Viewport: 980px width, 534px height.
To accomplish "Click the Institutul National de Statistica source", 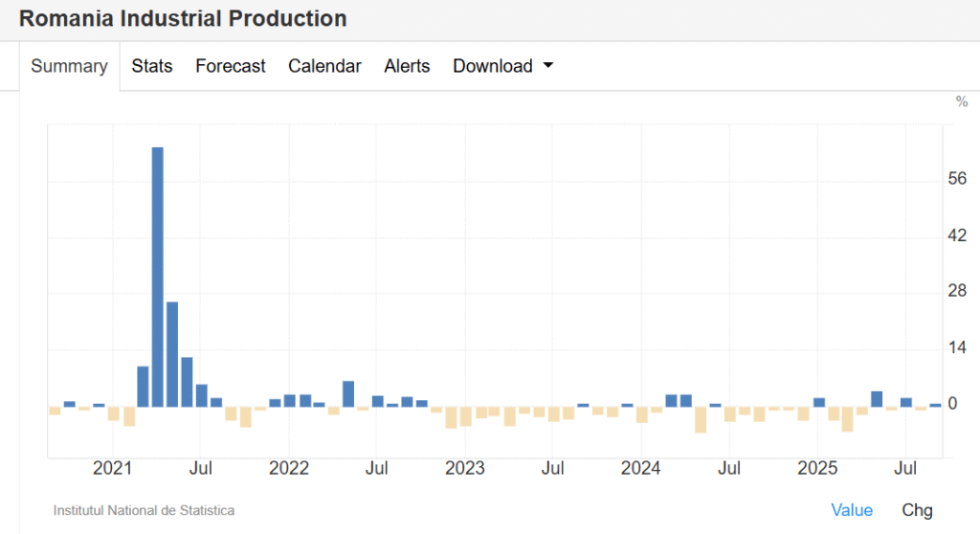I will pyautogui.click(x=144, y=511).
